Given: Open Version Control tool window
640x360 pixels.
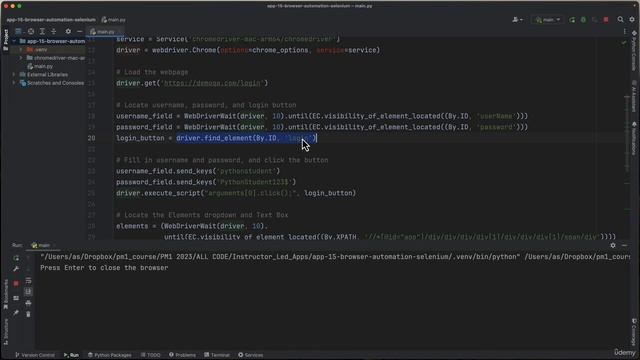Looking at the screenshot, I should 35,355.
